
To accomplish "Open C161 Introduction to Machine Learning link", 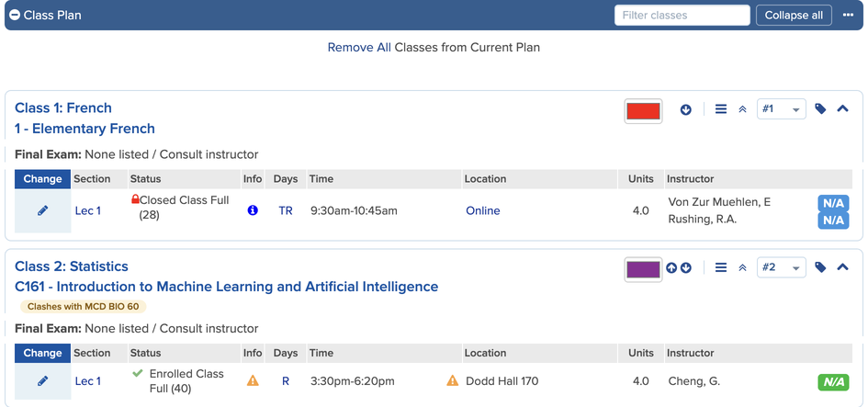I will pyautogui.click(x=226, y=287).
